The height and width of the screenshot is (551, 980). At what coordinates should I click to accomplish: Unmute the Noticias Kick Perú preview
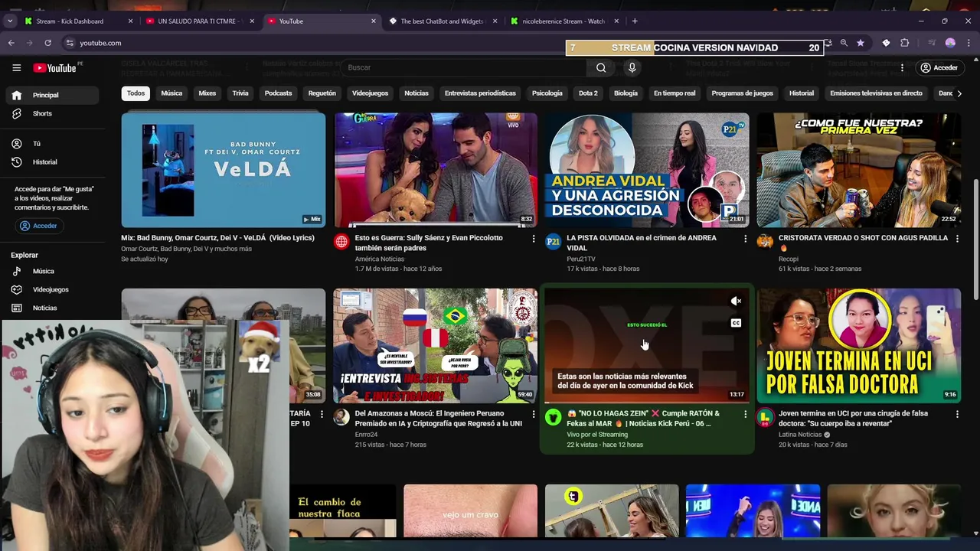pyautogui.click(x=736, y=302)
